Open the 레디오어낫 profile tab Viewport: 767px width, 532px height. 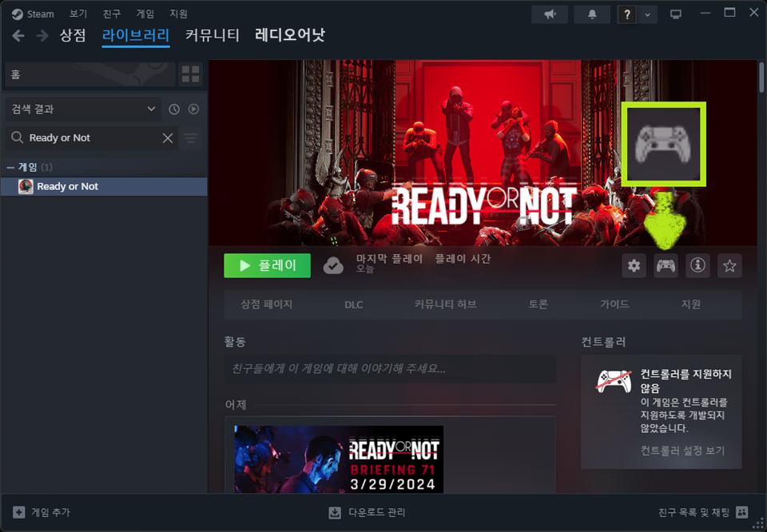coord(289,35)
